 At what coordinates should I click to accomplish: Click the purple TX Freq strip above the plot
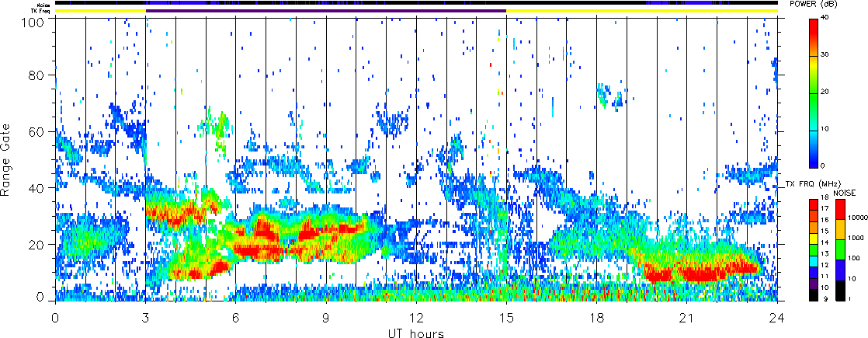tap(326, 11)
